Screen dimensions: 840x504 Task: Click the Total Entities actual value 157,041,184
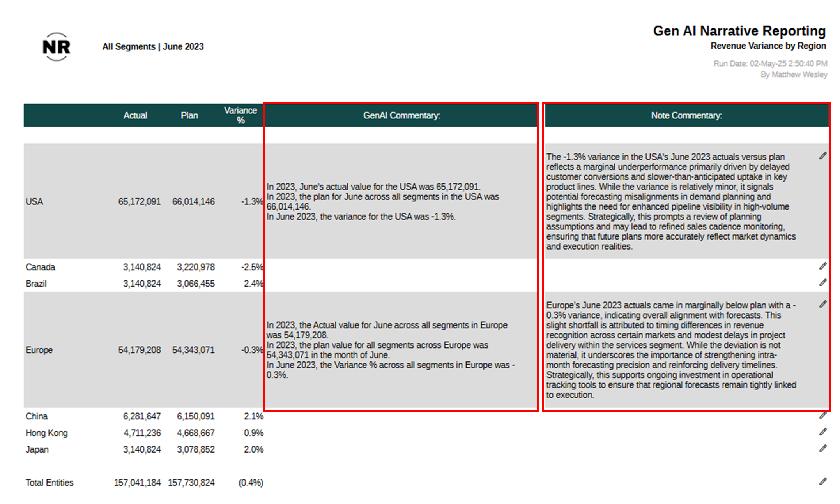137,483
